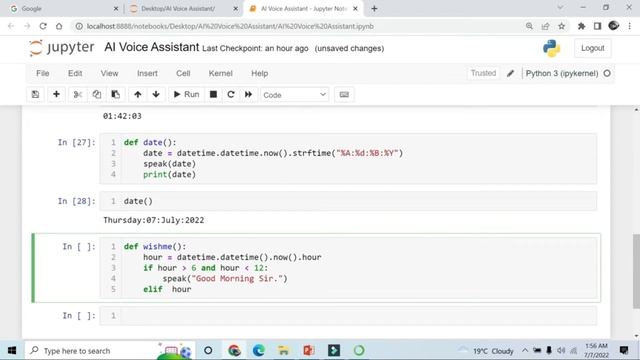The height and width of the screenshot is (360, 640).
Task: Toggle the browser side panel
Action: (598, 26)
